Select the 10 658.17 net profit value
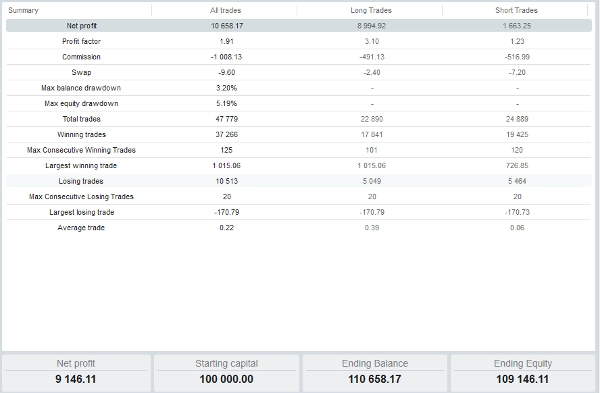The image size is (600, 393). (227, 26)
